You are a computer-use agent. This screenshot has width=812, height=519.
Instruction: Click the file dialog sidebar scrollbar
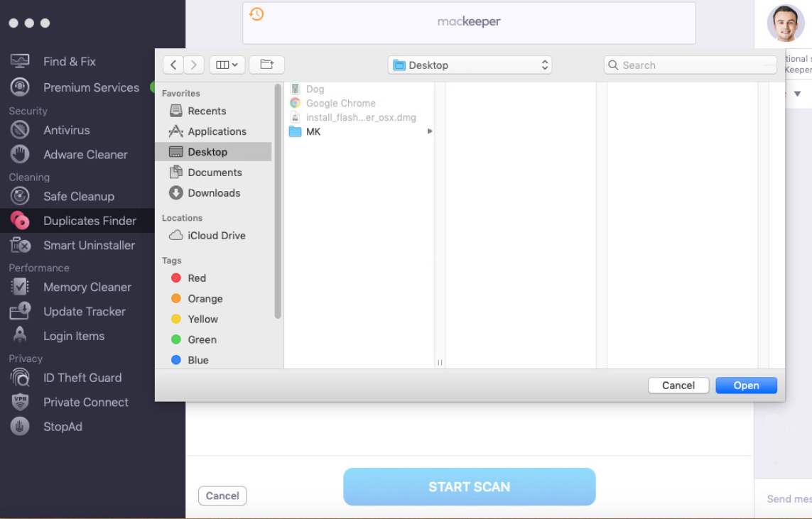tap(278, 202)
